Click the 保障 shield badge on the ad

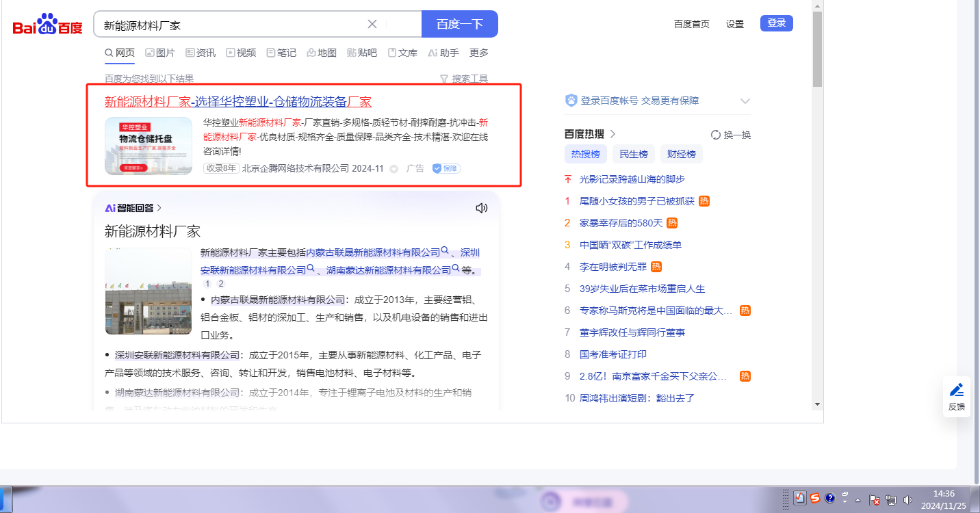pos(446,168)
